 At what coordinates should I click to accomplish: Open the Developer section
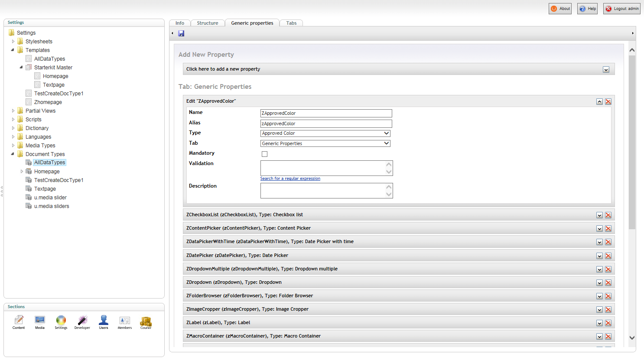coord(82,322)
